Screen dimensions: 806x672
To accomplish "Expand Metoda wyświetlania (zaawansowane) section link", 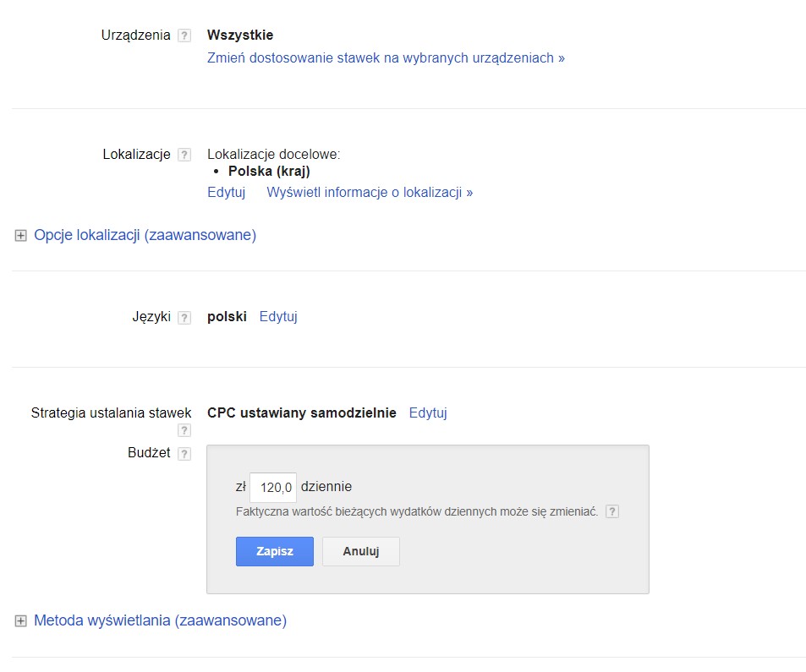I will 160,620.
